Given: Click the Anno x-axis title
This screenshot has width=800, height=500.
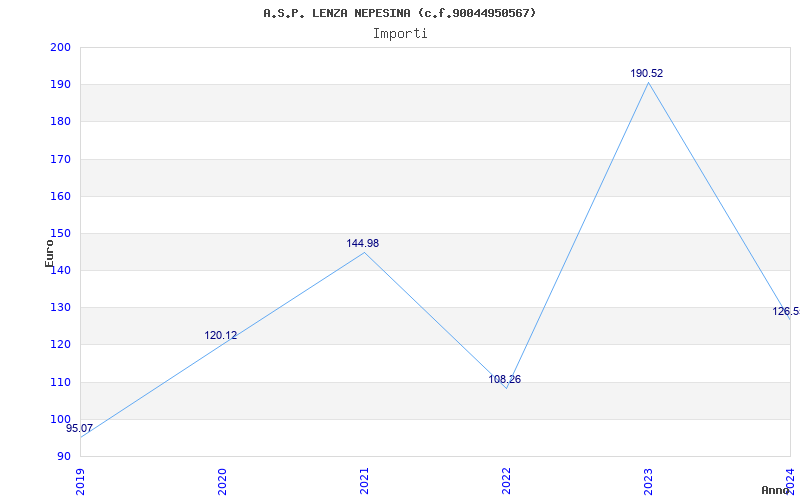Looking at the screenshot, I should pyautogui.click(x=776, y=490).
